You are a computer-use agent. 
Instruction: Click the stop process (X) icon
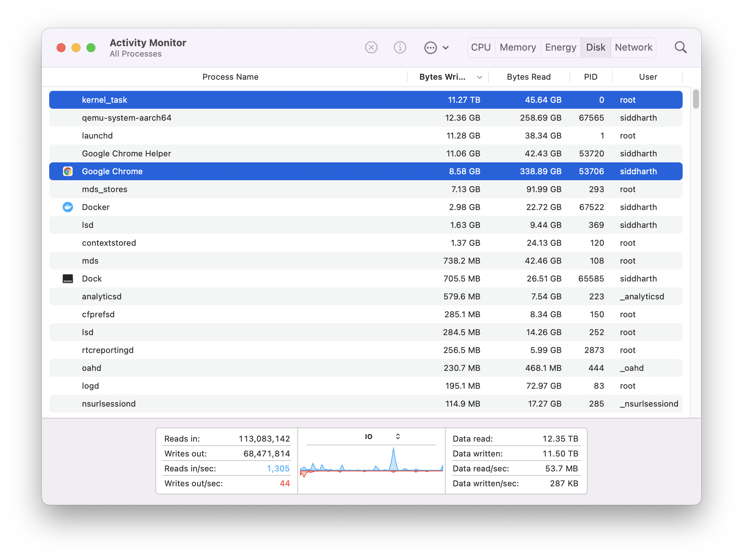[x=371, y=48]
